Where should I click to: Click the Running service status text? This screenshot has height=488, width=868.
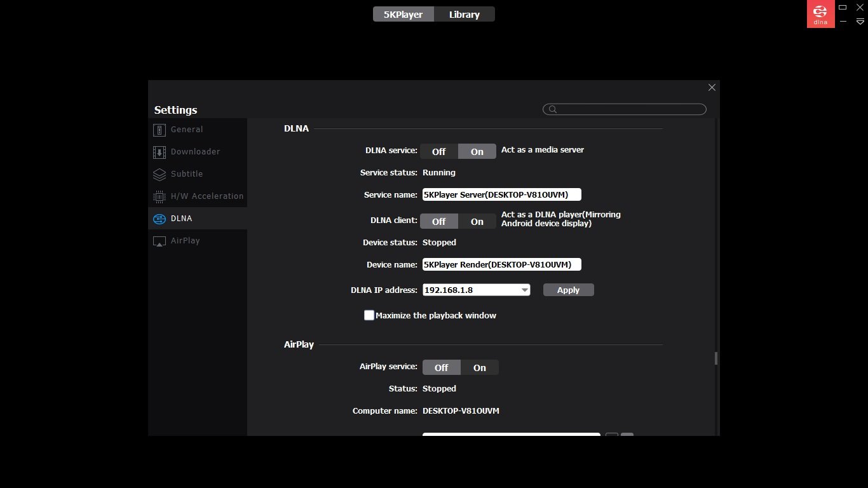(439, 172)
